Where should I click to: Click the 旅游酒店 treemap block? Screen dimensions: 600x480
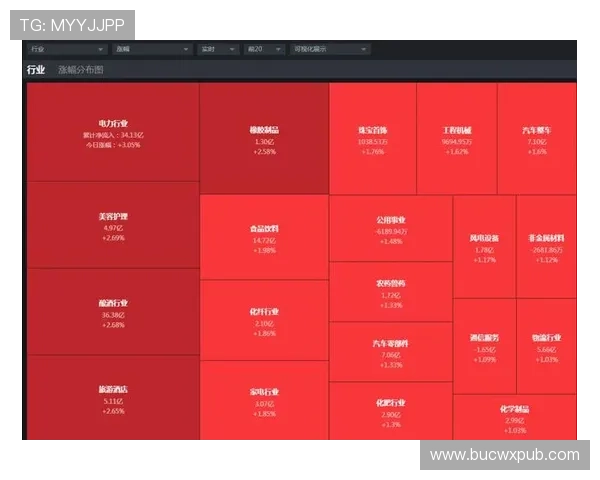tap(113, 398)
